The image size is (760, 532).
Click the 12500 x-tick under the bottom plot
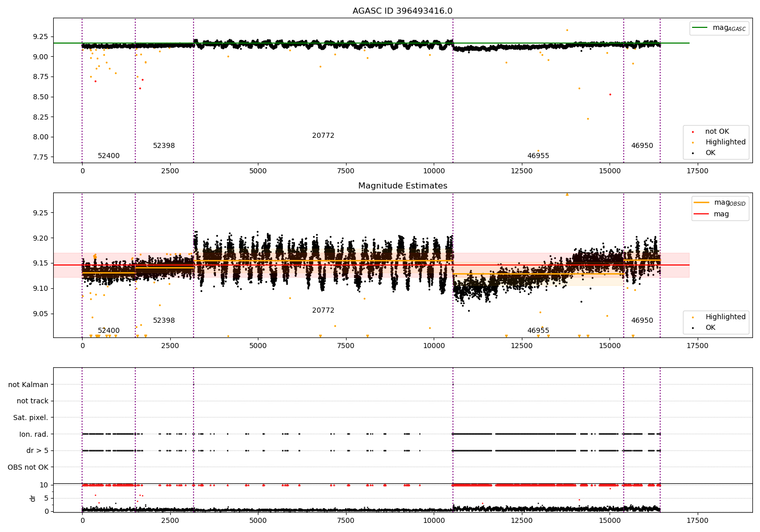[x=521, y=521]
